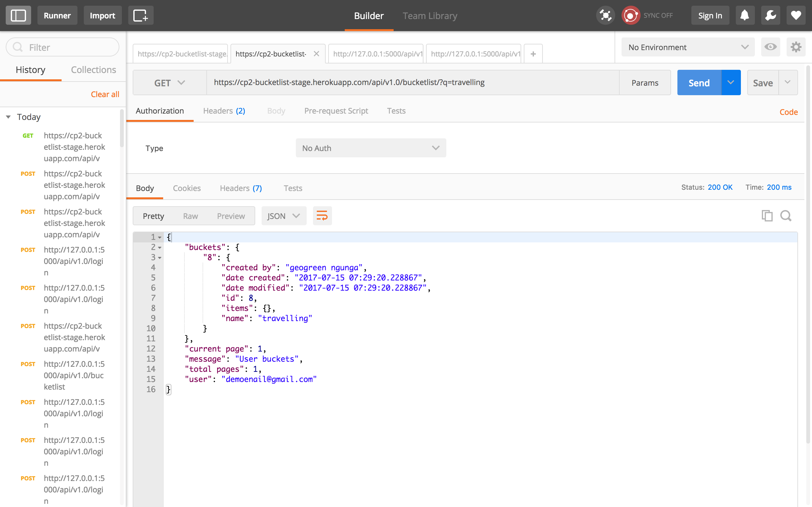Open the GET method dropdown
Screen dimensions: 812x507
170,82
